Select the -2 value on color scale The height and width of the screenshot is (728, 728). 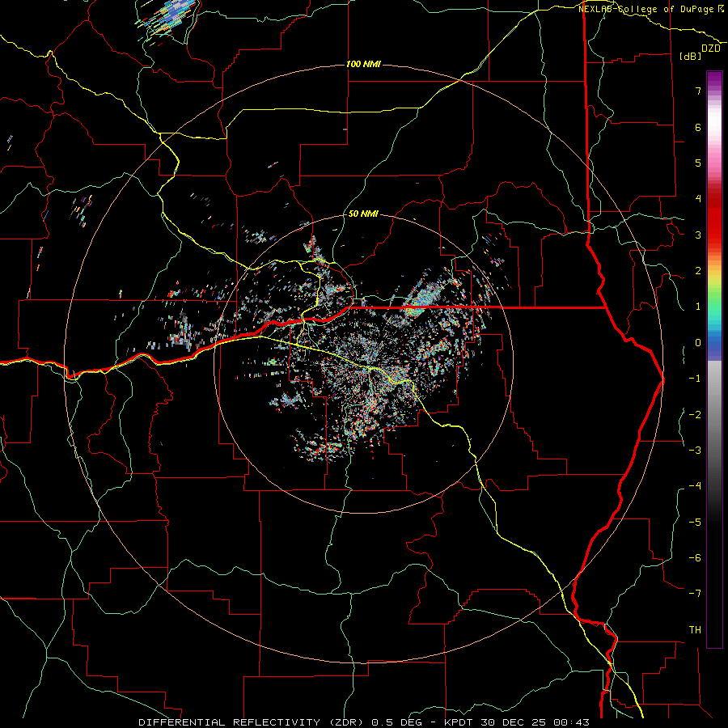pyautogui.click(x=695, y=415)
